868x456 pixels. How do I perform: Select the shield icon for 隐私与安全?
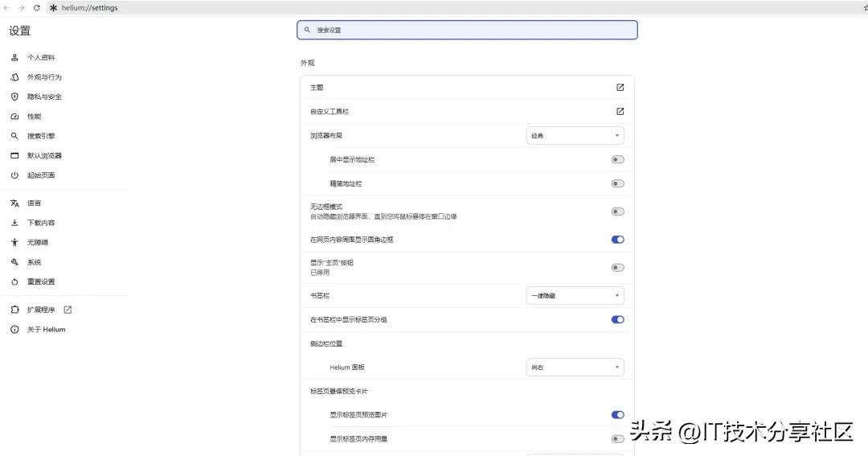point(15,97)
